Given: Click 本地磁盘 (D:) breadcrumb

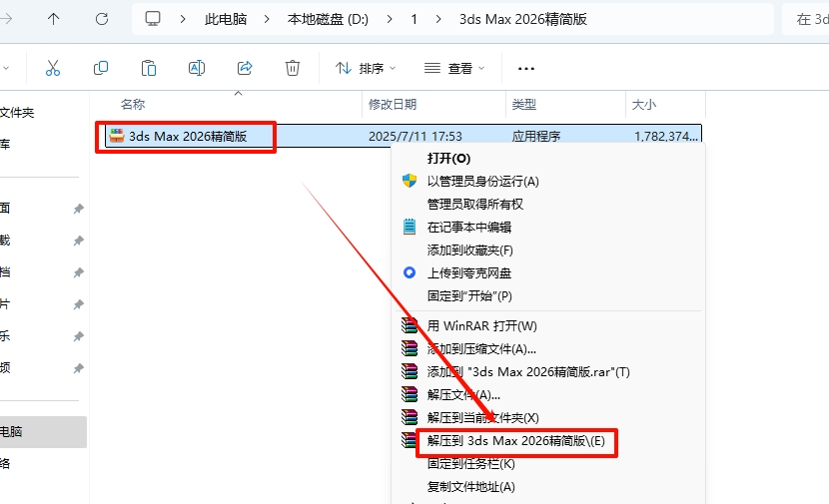Looking at the screenshot, I should (x=328, y=20).
